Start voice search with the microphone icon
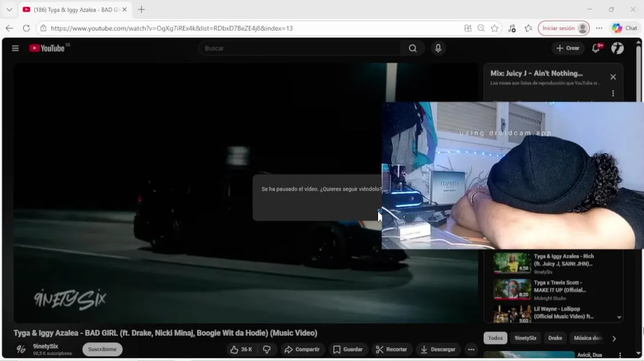This screenshot has height=361, width=644. [x=438, y=48]
